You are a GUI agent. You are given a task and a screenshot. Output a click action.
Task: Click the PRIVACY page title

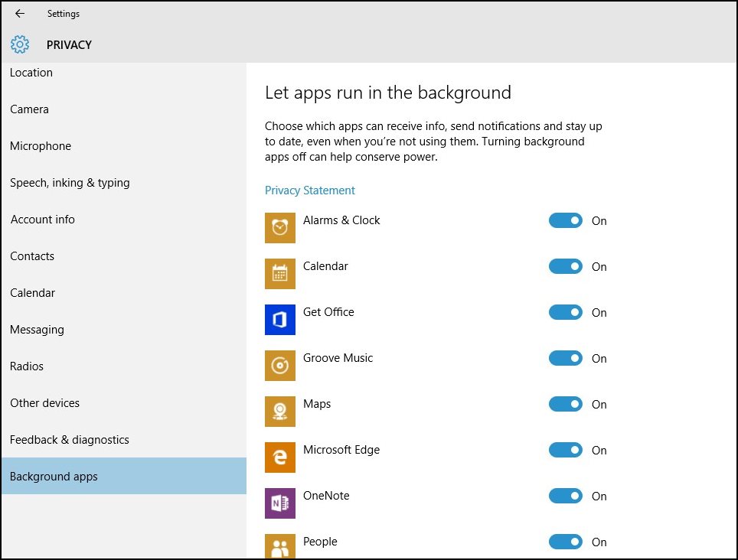coord(69,45)
